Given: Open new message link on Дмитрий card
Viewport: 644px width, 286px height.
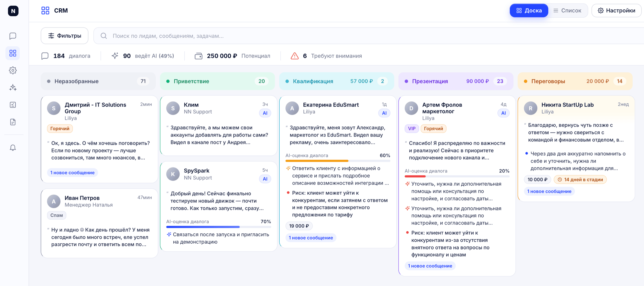Looking at the screenshot, I should point(72,172).
